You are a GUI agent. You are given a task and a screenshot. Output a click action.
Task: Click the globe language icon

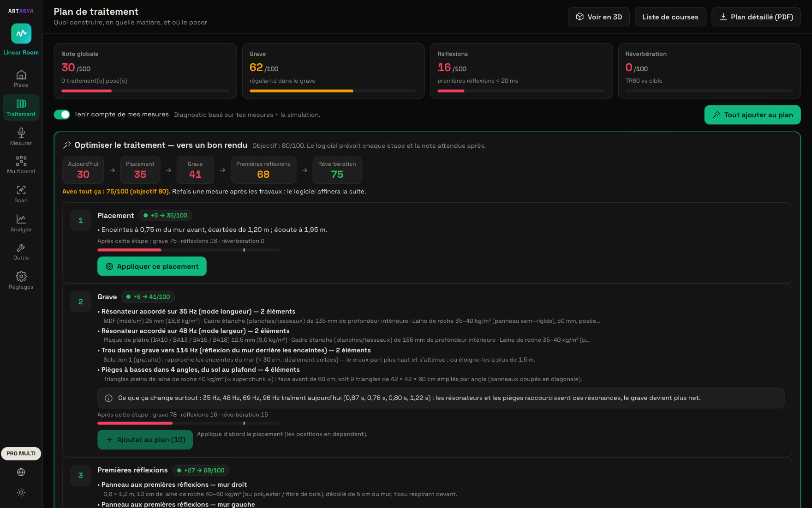21,472
